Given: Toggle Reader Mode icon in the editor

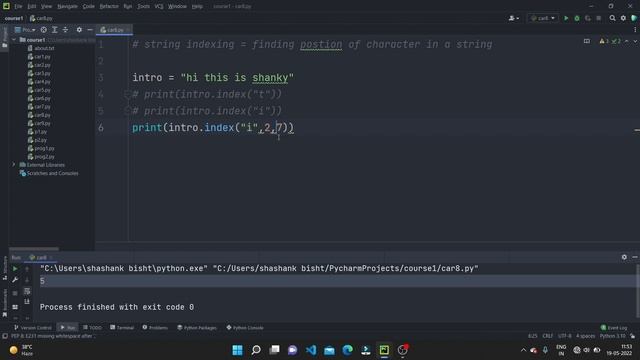Looking at the screenshot, I should [x=587, y=41].
